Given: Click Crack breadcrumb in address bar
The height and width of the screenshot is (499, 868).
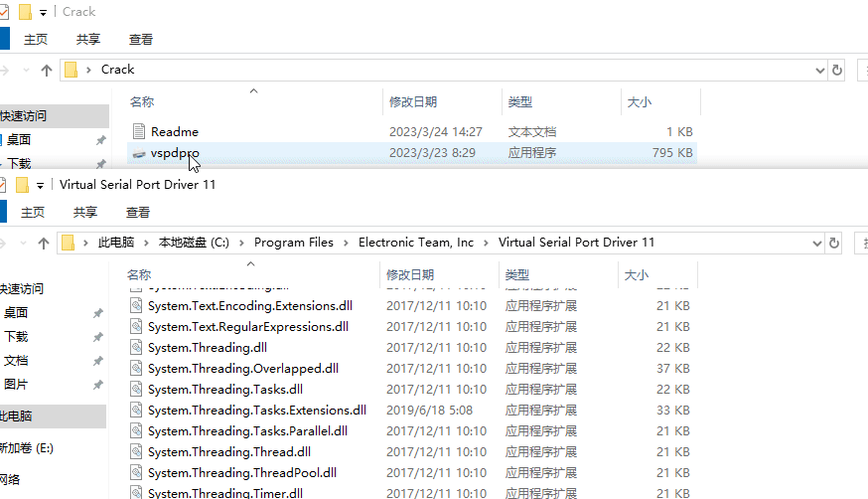Looking at the screenshot, I should pos(117,70).
